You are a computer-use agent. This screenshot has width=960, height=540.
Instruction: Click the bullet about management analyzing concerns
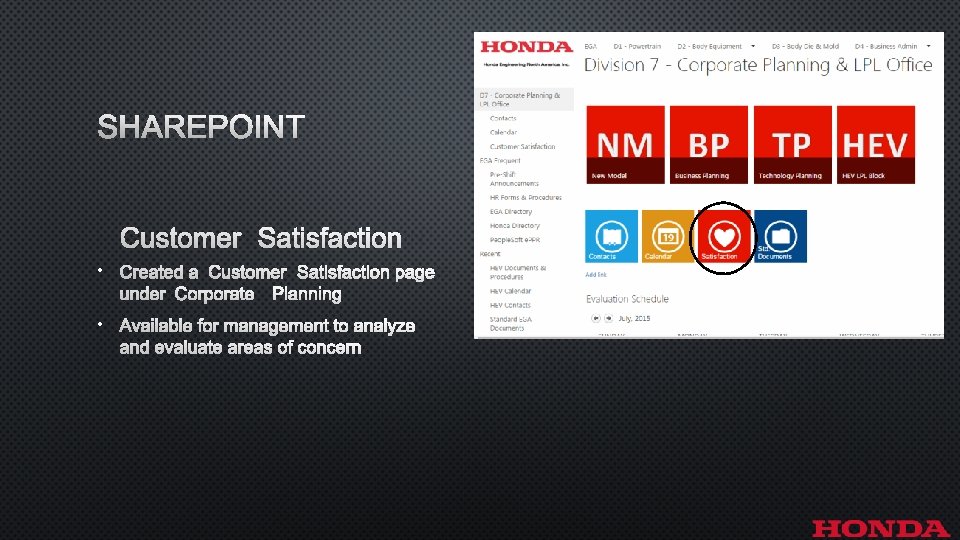(267, 337)
